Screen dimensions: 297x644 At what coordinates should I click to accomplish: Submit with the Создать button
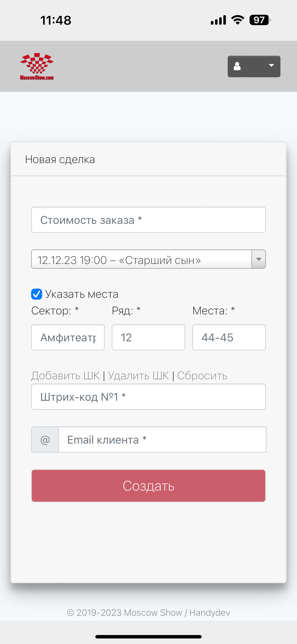(x=148, y=486)
